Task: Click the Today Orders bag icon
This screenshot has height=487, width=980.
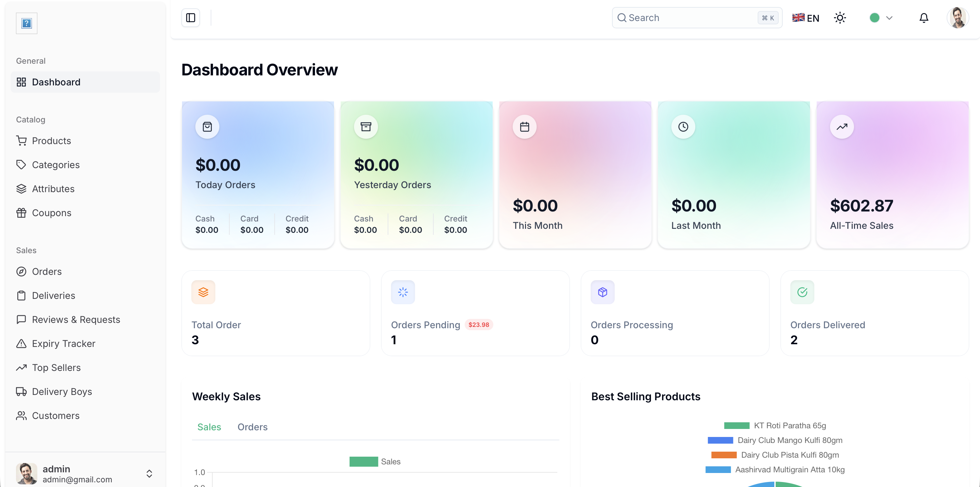Action: [207, 127]
